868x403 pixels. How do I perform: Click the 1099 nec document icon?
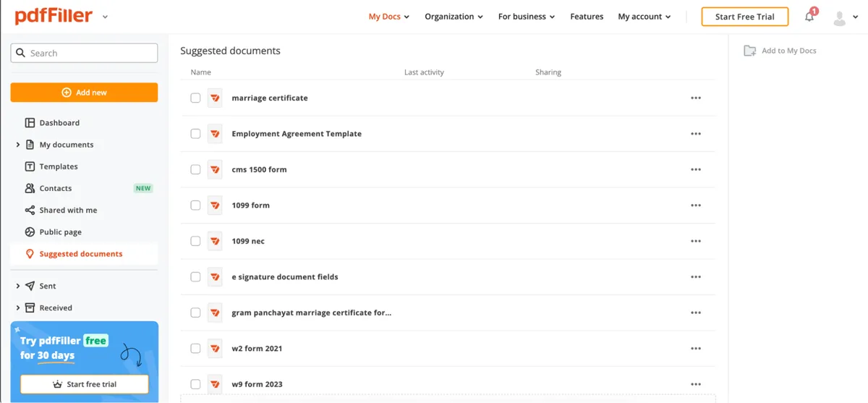pos(215,241)
